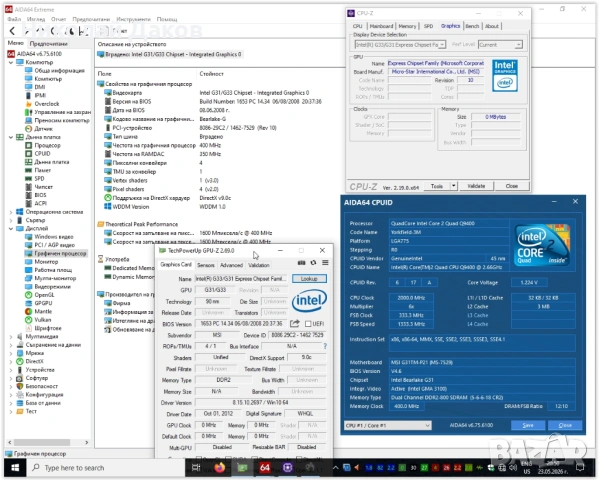The width and height of the screenshot is (599, 480).
Task: Click the left tree horizontal scrollbar thumb
Action: 42,443
